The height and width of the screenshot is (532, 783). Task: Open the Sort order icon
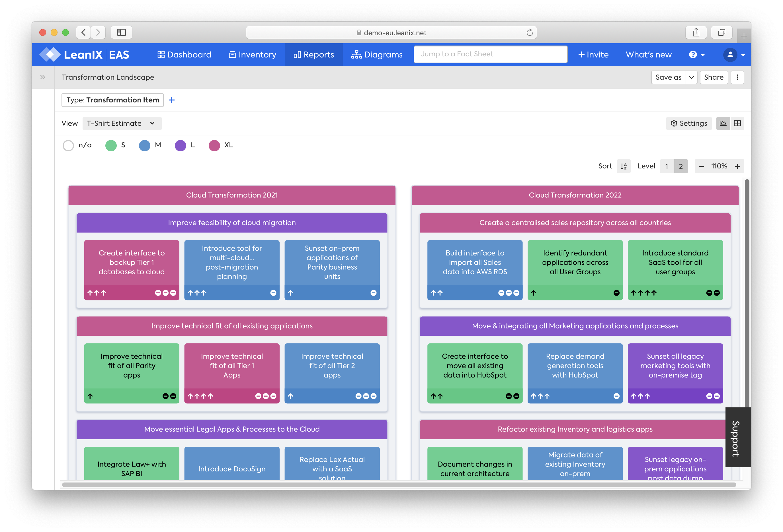(x=624, y=166)
